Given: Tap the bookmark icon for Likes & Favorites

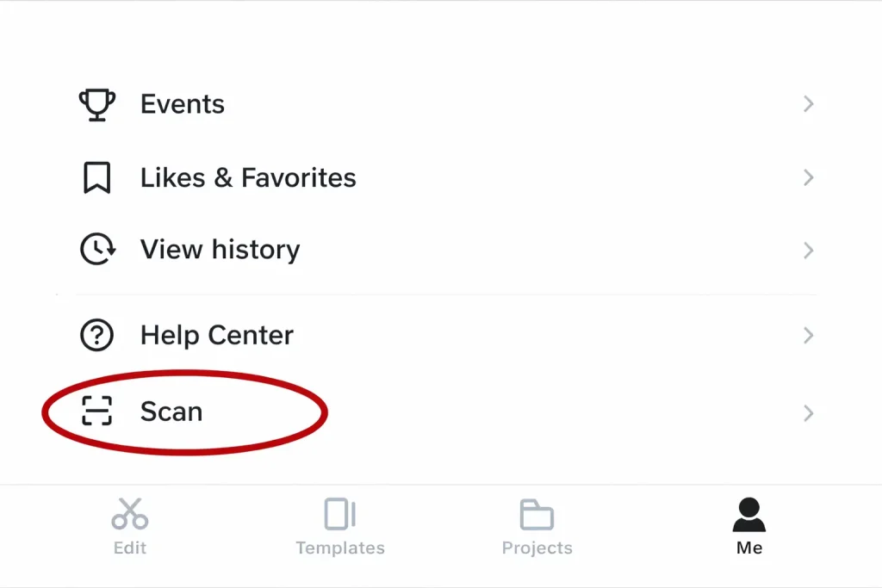Looking at the screenshot, I should click(x=97, y=177).
